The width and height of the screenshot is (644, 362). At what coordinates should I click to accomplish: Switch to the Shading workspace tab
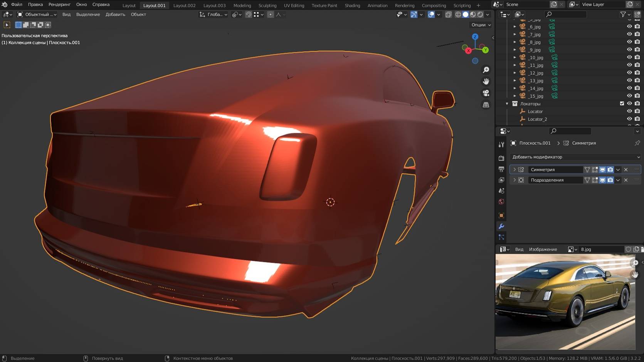point(352,5)
